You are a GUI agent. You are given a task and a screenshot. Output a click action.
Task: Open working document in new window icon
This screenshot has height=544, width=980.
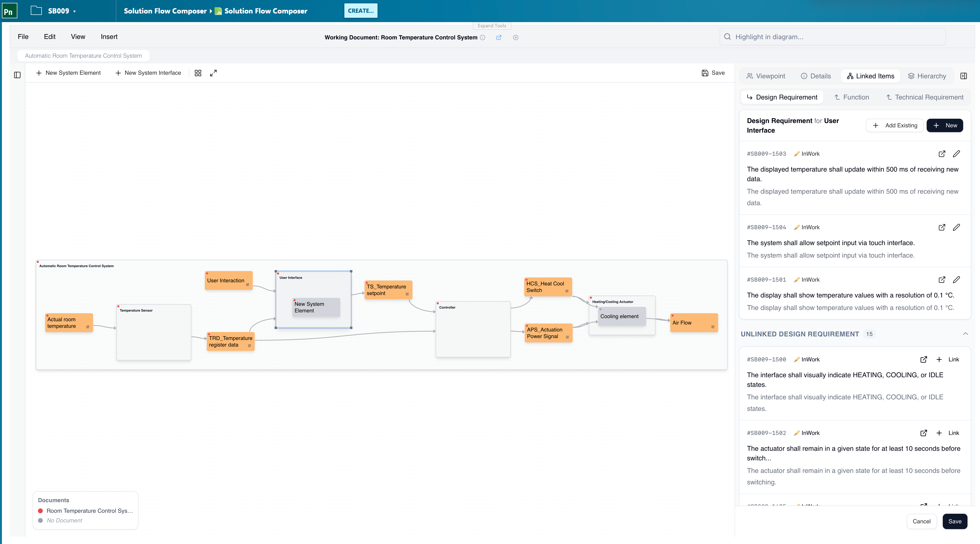point(499,37)
